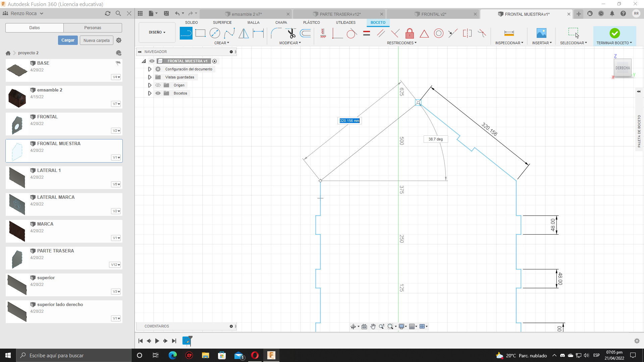Hide the Bocetos folder
The image size is (644, 362).
[x=158, y=93]
